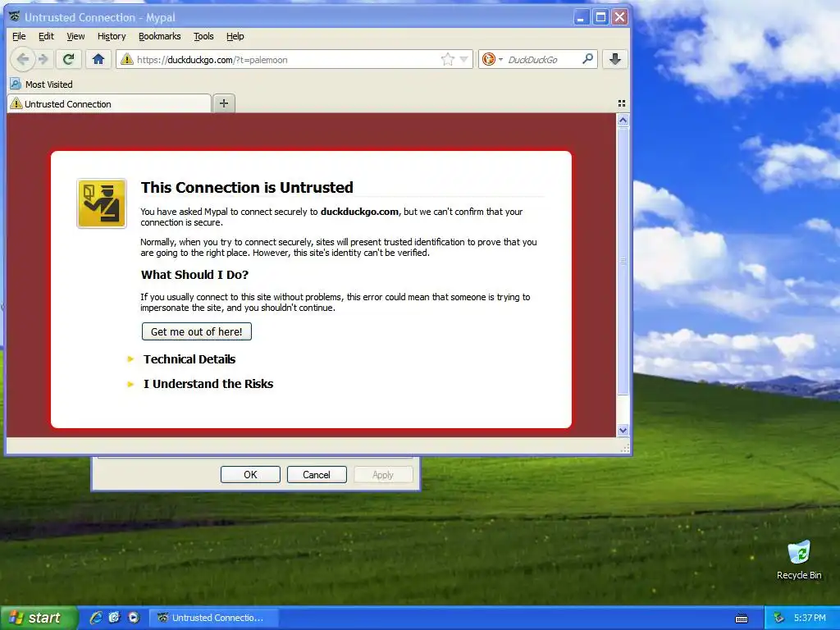Click the Get me out of here! button

197,331
